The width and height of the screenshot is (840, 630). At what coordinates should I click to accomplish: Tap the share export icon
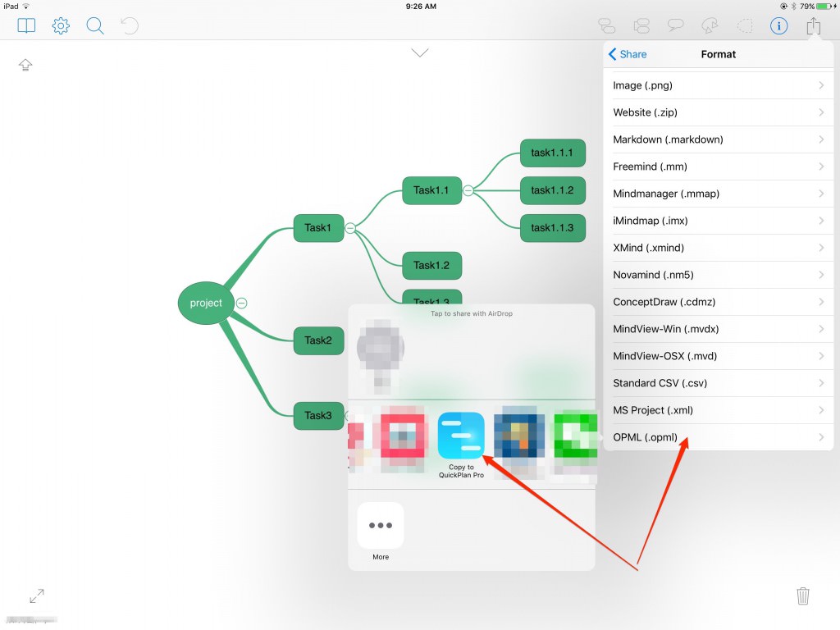click(813, 26)
